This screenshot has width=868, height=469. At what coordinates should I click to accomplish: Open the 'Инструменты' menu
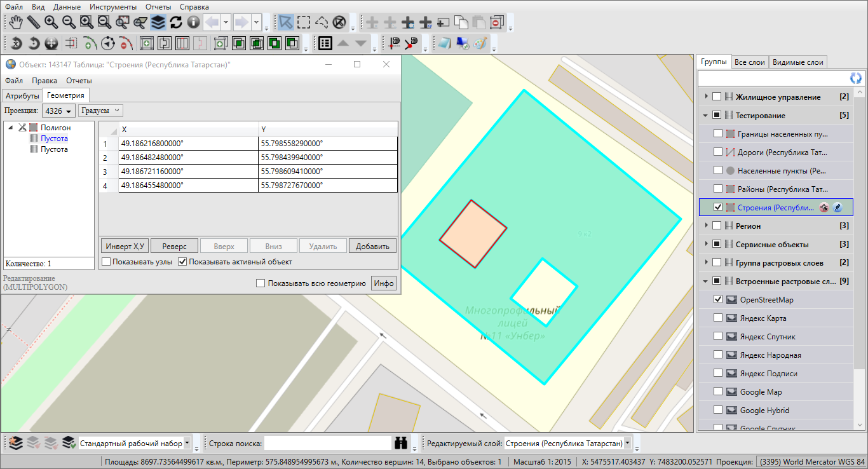(x=112, y=6)
